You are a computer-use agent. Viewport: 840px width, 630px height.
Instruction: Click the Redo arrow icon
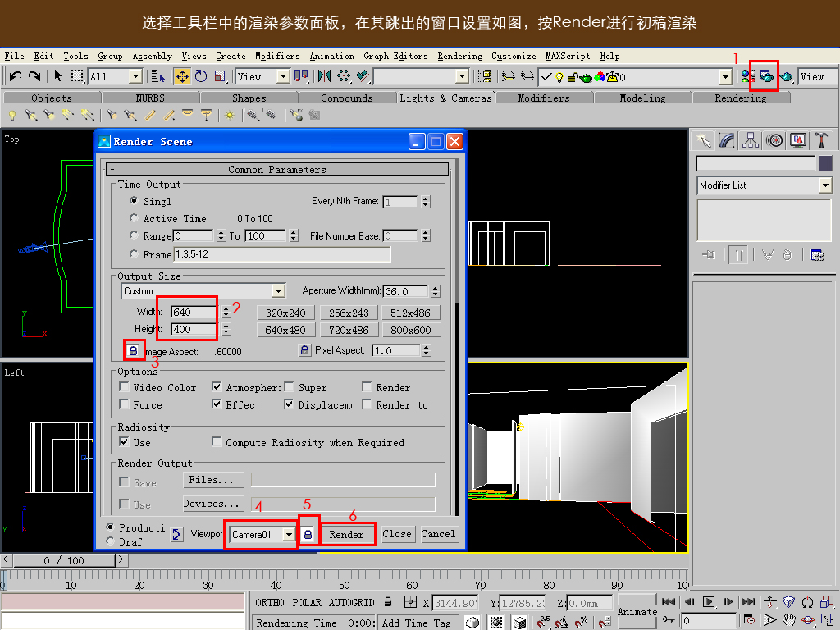pyautogui.click(x=34, y=76)
